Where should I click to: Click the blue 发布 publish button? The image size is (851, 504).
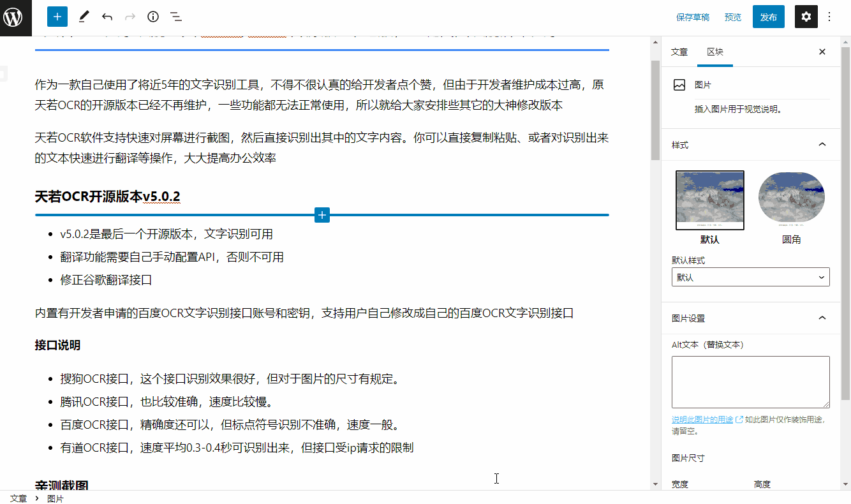click(769, 17)
